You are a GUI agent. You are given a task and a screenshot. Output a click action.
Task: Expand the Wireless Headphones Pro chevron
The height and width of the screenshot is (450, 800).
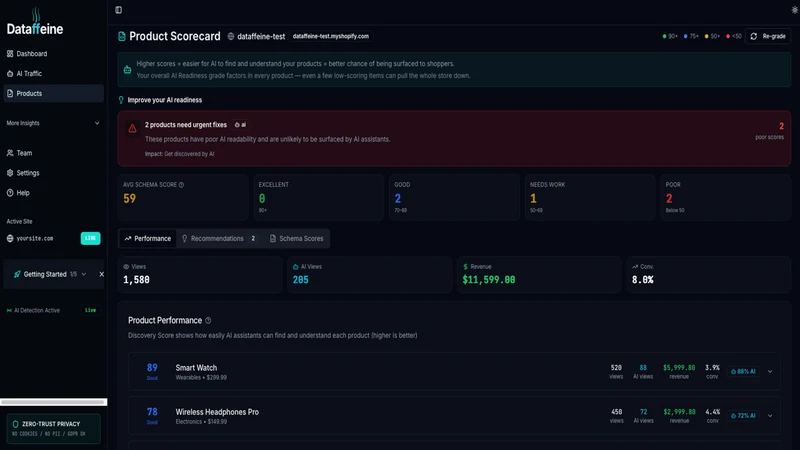tap(770, 416)
